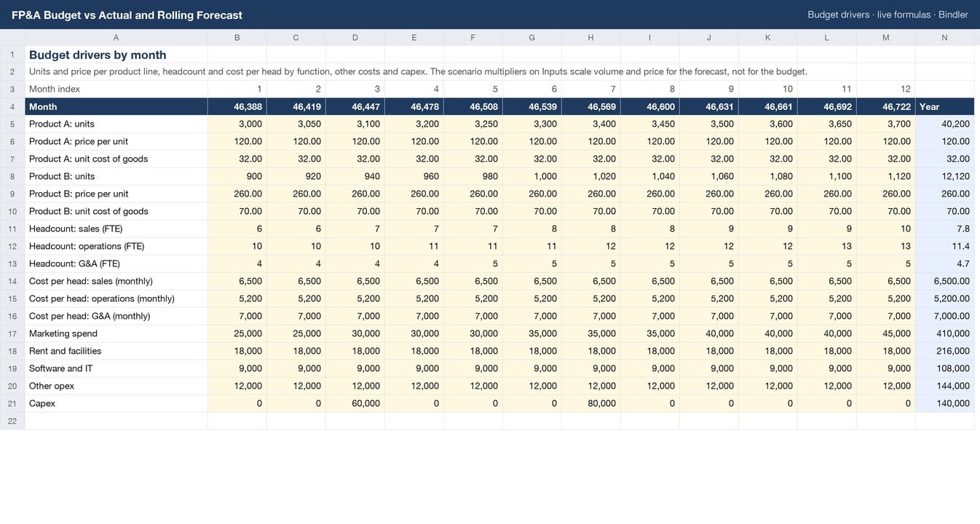
Task: Click month index 12 cell
Action: pyautogui.click(x=885, y=89)
